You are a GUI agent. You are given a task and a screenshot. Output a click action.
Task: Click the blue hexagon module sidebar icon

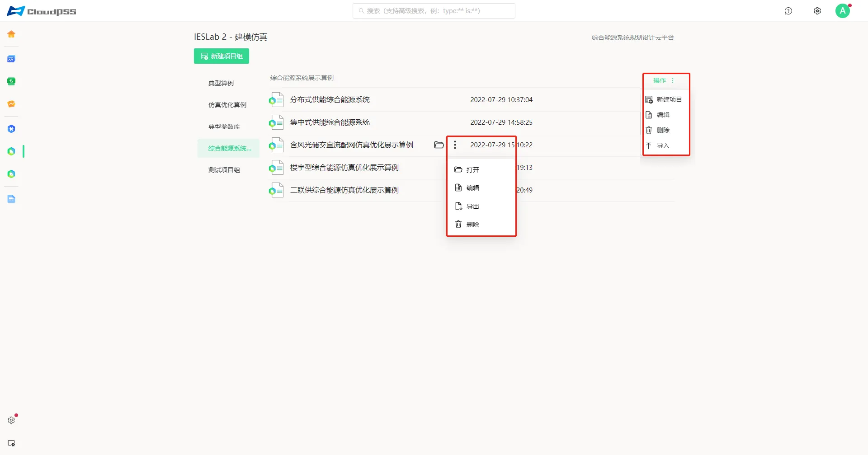[x=11, y=129]
